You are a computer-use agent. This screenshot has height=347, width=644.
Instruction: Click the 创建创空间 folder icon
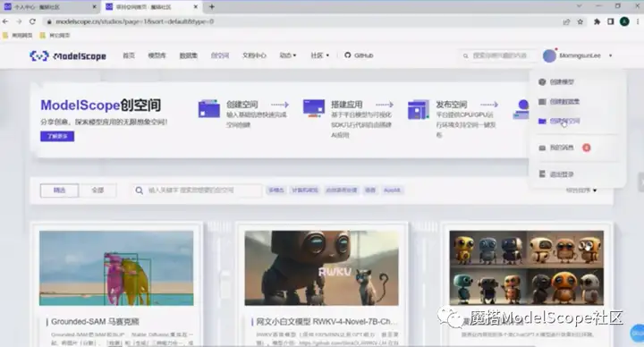(x=542, y=121)
